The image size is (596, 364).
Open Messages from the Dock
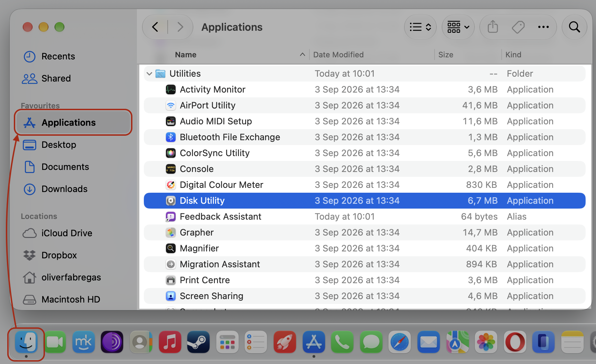[x=371, y=342]
